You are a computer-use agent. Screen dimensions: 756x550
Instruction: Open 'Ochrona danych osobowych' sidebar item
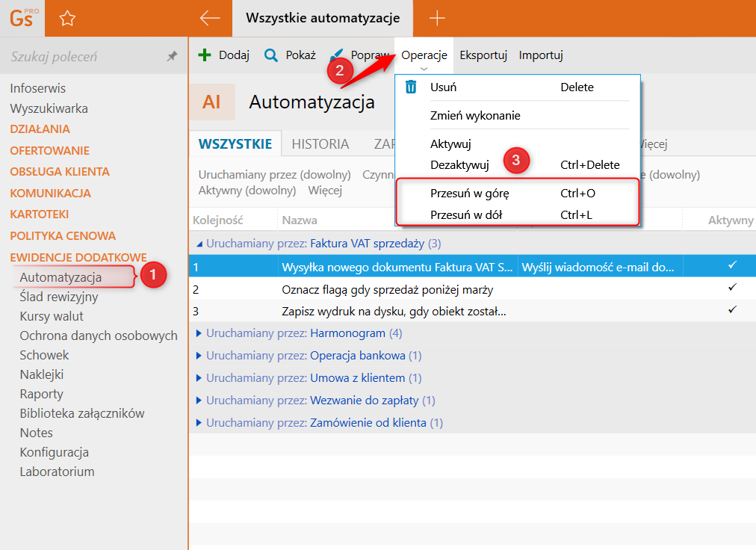(99, 336)
